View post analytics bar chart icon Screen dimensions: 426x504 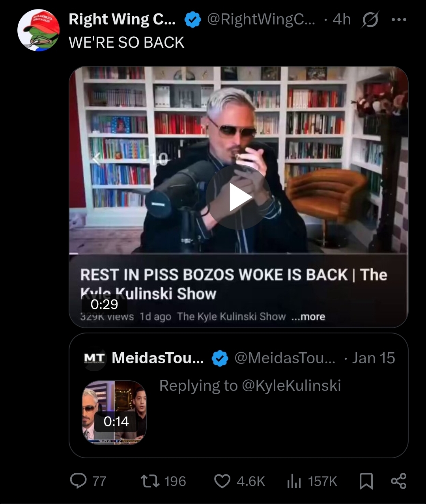coord(294,481)
